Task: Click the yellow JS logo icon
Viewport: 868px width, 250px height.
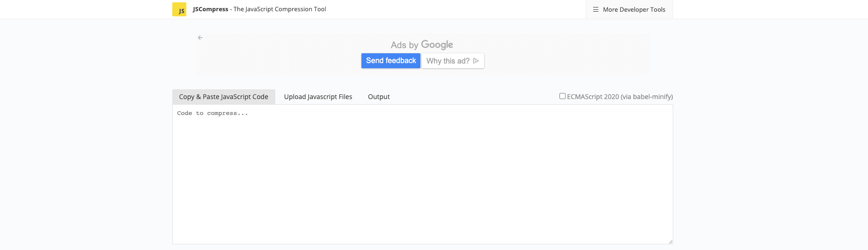Action: point(179,9)
